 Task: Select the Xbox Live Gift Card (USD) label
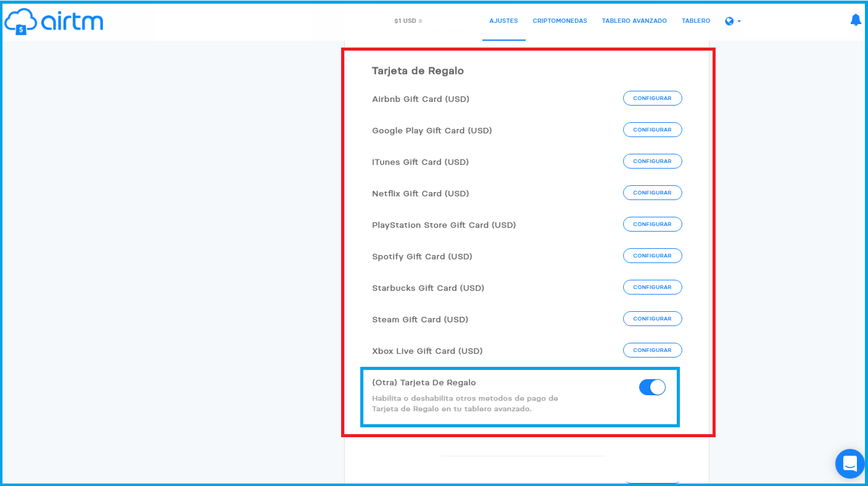[x=428, y=351]
